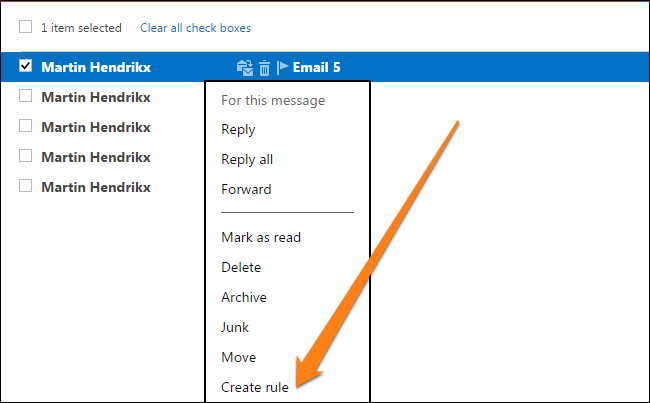Screen dimensions: 650x403
Task: Tick the checkbox of the bottom Martin Hendrikx message
Action: (x=25, y=186)
